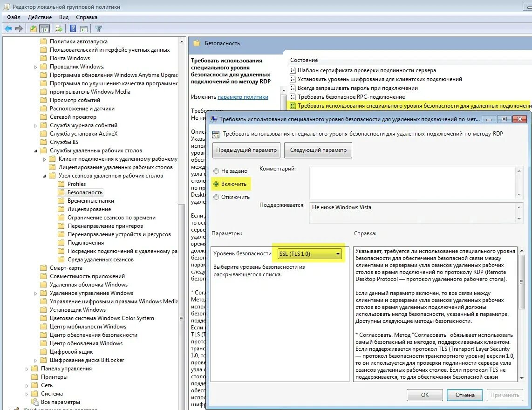The width and height of the screenshot is (532, 410).
Task: Expand 'Клиент подключения к удаленному рабочему' node
Action: click(44, 159)
